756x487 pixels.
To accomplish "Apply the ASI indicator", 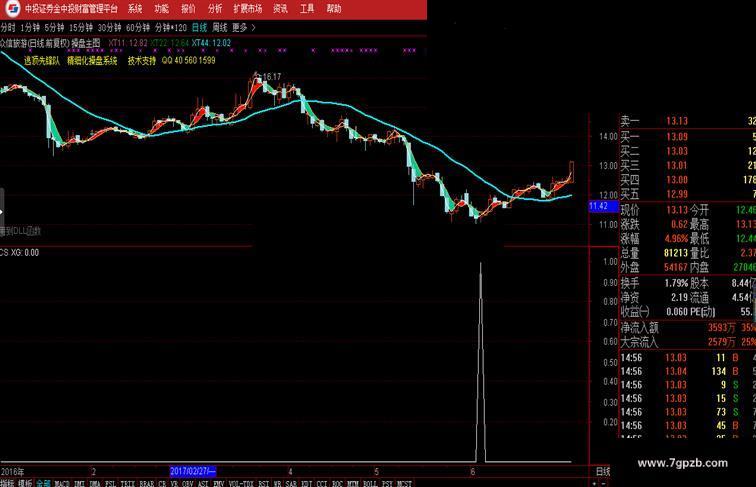I will (203, 483).
